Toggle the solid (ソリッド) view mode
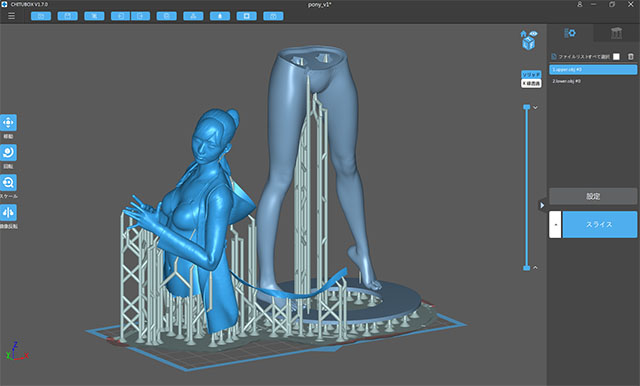 click(531, 75)
